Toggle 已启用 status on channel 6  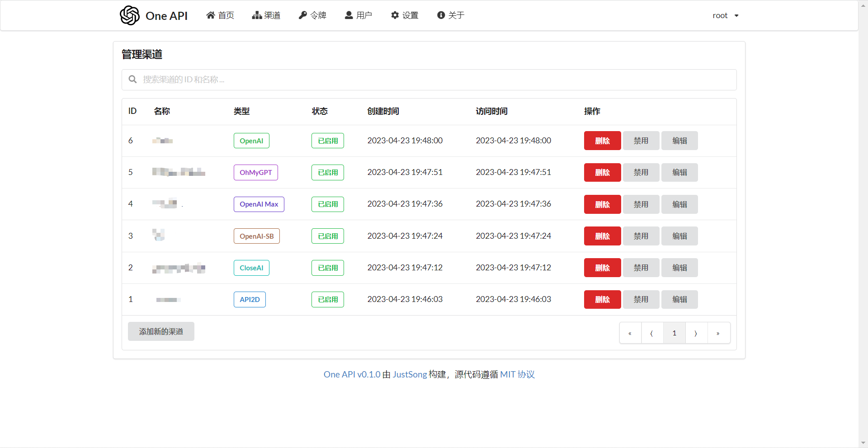pyautogui.click(x=327, y=140)
